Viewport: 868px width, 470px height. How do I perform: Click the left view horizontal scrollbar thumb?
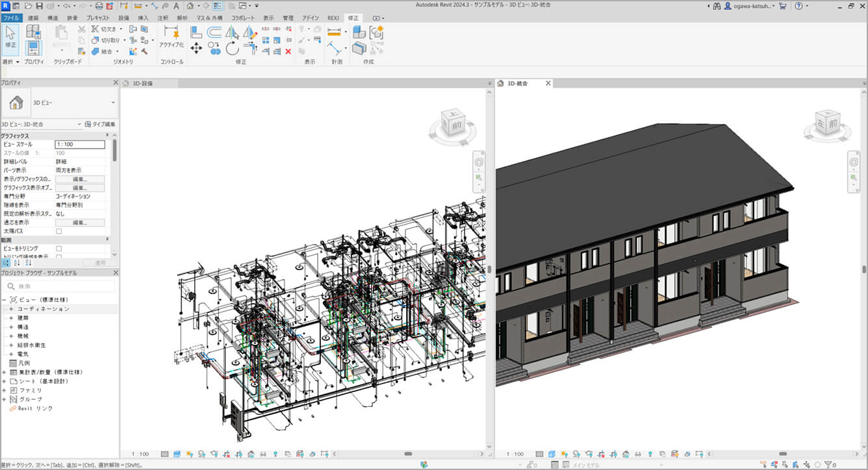(408, 454)
